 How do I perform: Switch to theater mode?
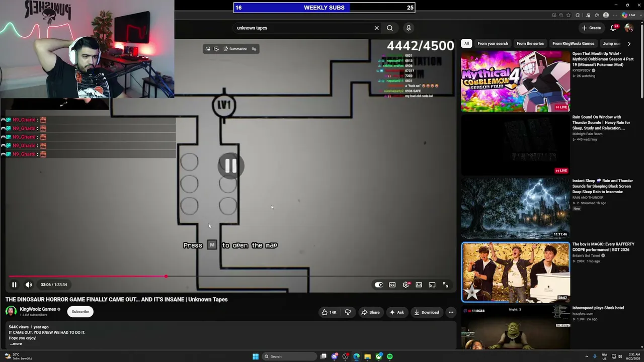(x=419, y=285)
